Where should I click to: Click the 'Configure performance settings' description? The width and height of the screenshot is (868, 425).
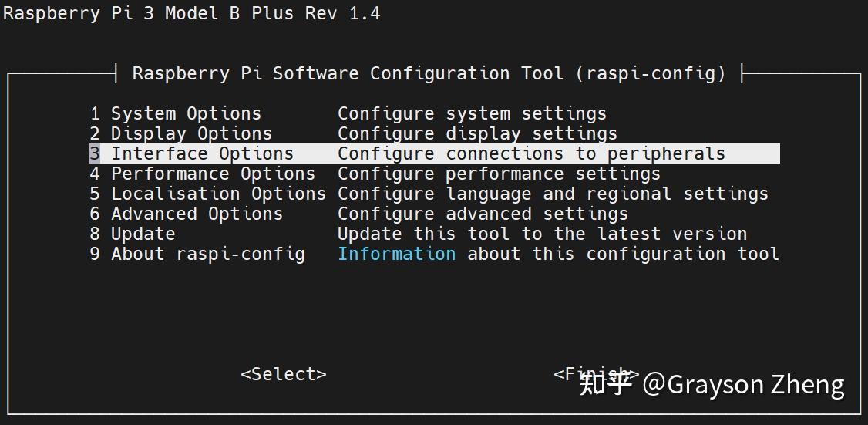(499, 174)
